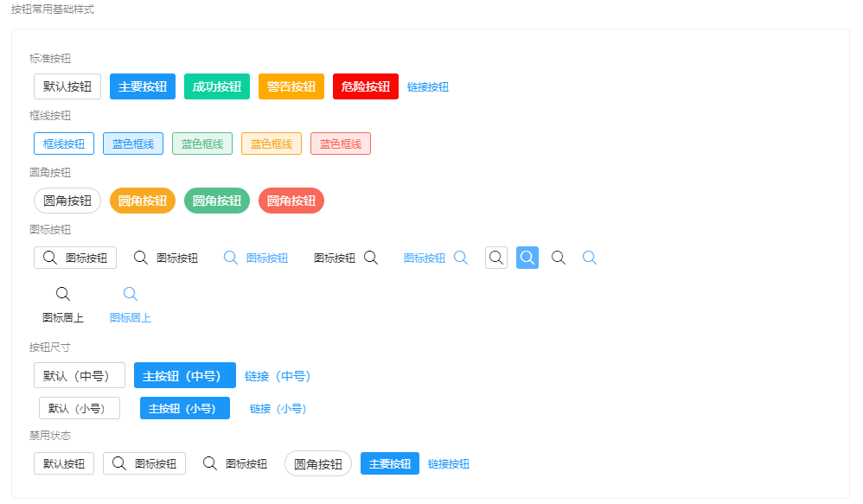Click the borderless blue icon-only search button
The image size is (863, 504).
coord(589,258)
